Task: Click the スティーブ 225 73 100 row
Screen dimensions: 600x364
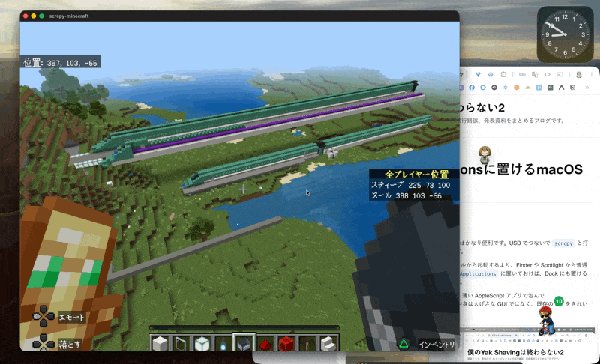Action: (410, 185)
